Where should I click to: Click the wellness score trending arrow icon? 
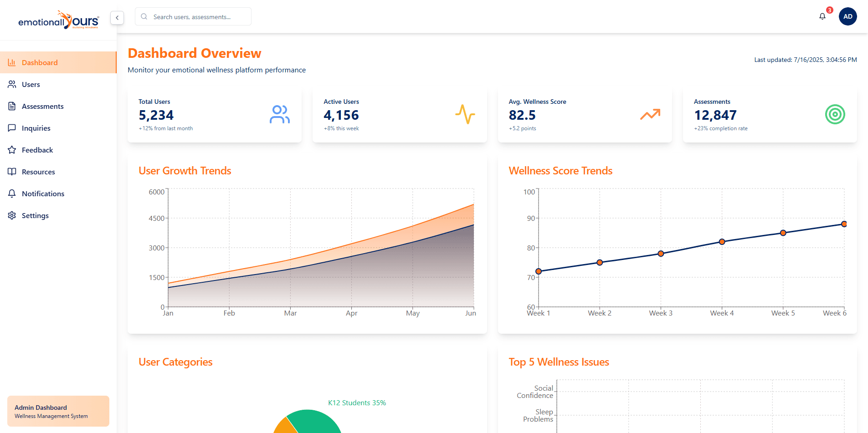[650, 114]
